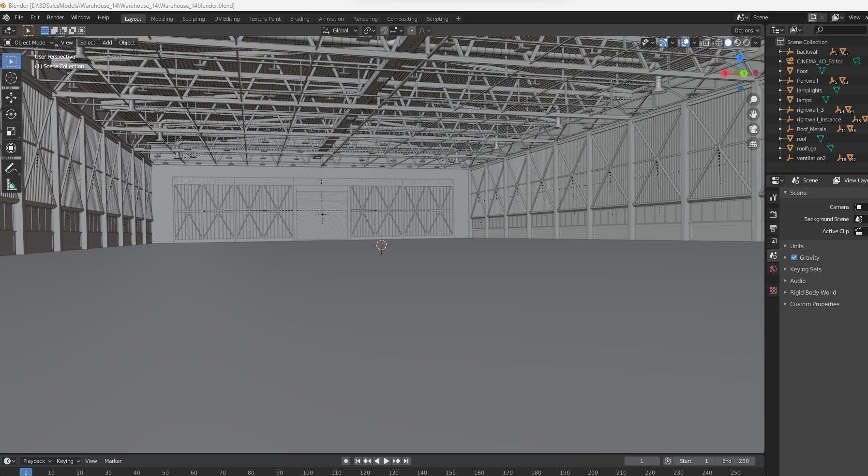Open the Object Mode dropdown
Viewport: 868px width, 476px height.
point(29,43)
